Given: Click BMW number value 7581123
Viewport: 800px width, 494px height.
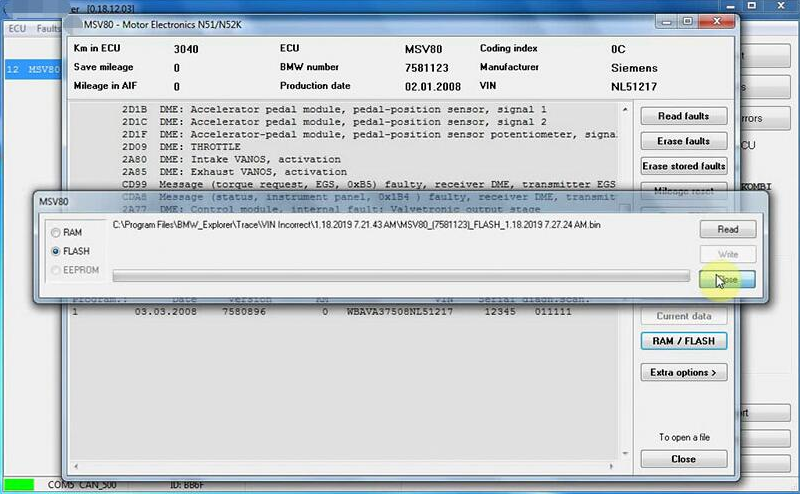Looking at the screenshot, I should [x=427, y=68].
